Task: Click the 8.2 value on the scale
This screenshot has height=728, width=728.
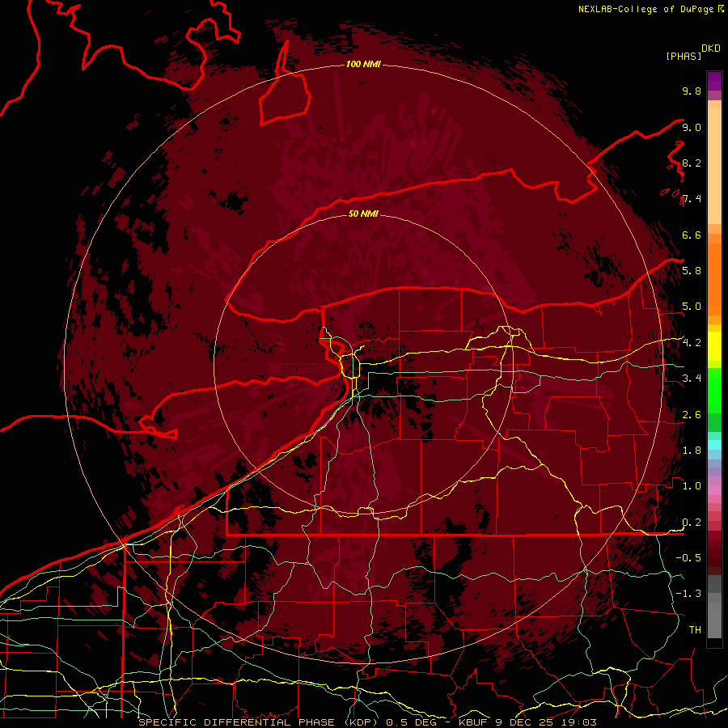Action: click(692, 163)
